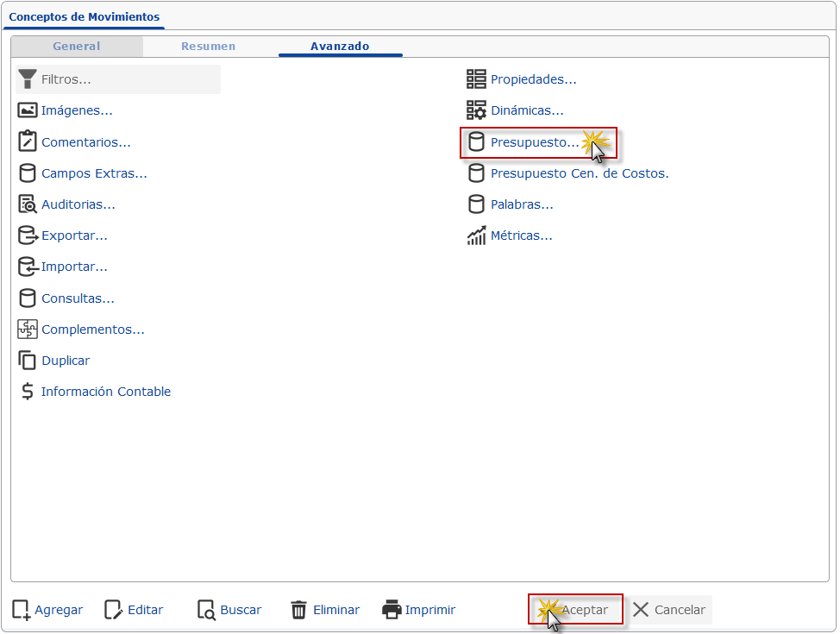840x634 pixels.
Task: Click the Editar button label
Action: pyautogui.click(x=145, y=610)
